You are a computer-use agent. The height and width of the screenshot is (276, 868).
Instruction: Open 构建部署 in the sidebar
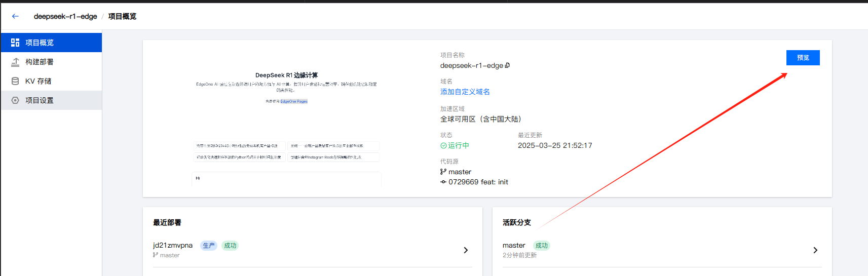pos(51,62)
